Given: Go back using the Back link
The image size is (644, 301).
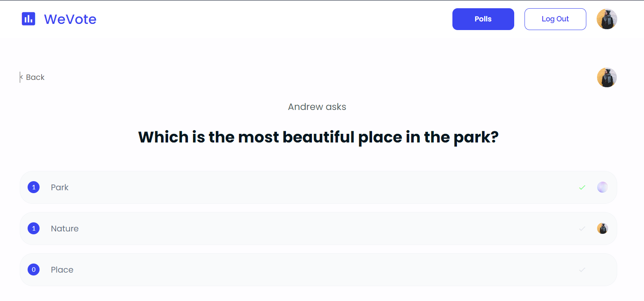Looking at the screenshot, I should [x=32, y=77].
